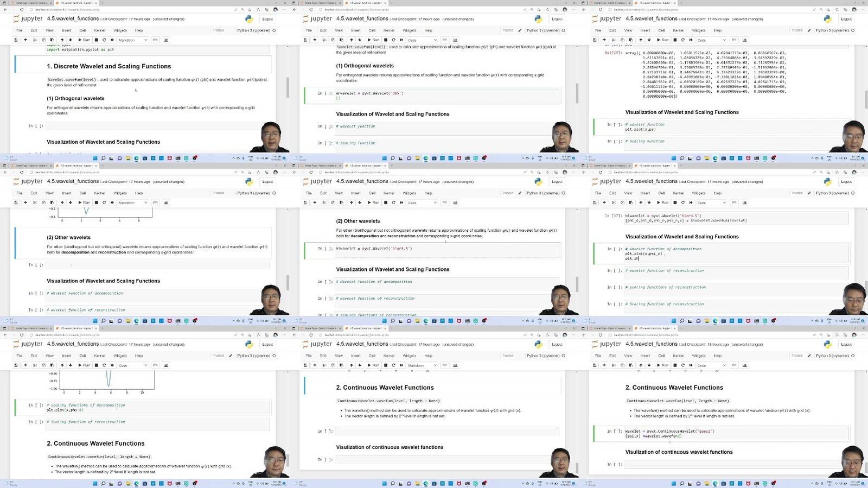The height and width of the screenshot is (488, 868).
Task: Click the Trusted button in the 'db5' frame
Action: pos(508,30)
